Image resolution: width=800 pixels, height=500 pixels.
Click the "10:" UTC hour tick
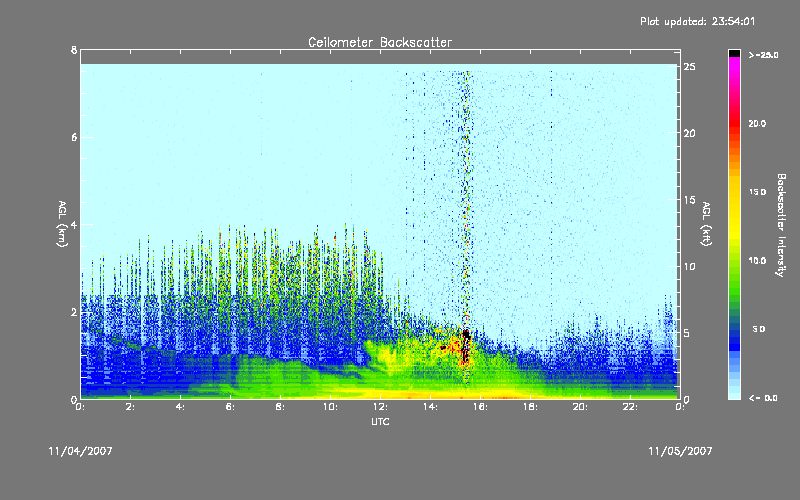[331, 407]
